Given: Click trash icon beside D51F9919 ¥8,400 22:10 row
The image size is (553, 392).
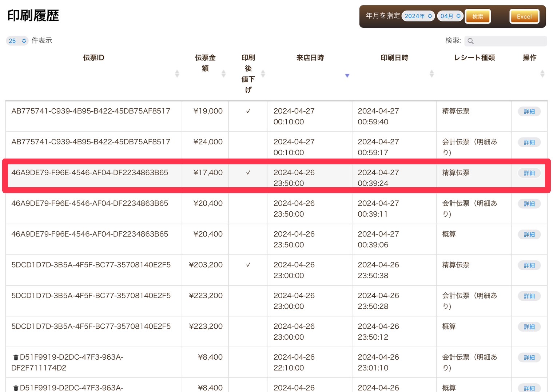Looking at the screenshot, I should [x=16, y=357].
